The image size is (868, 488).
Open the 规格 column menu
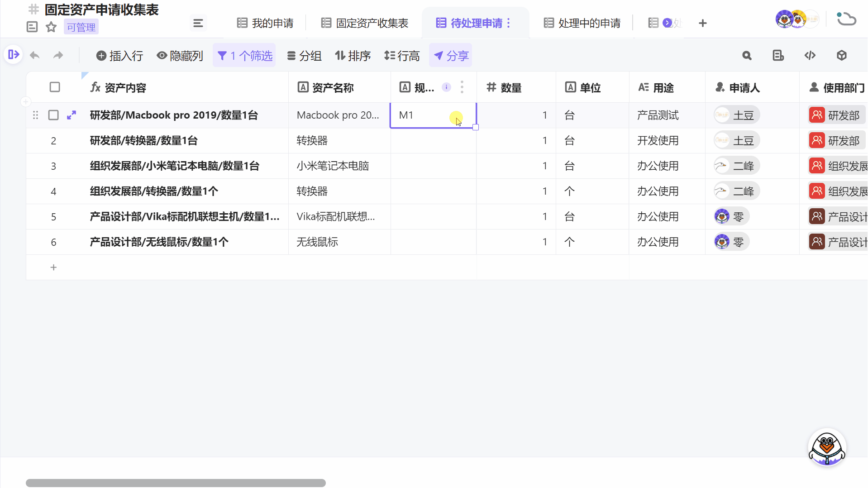[462, 87]
